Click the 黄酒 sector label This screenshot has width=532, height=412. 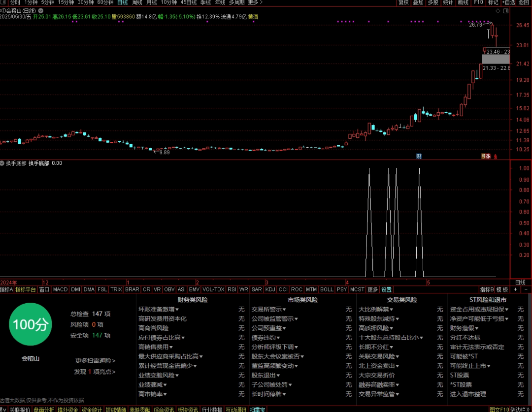[x=253, y=17]
